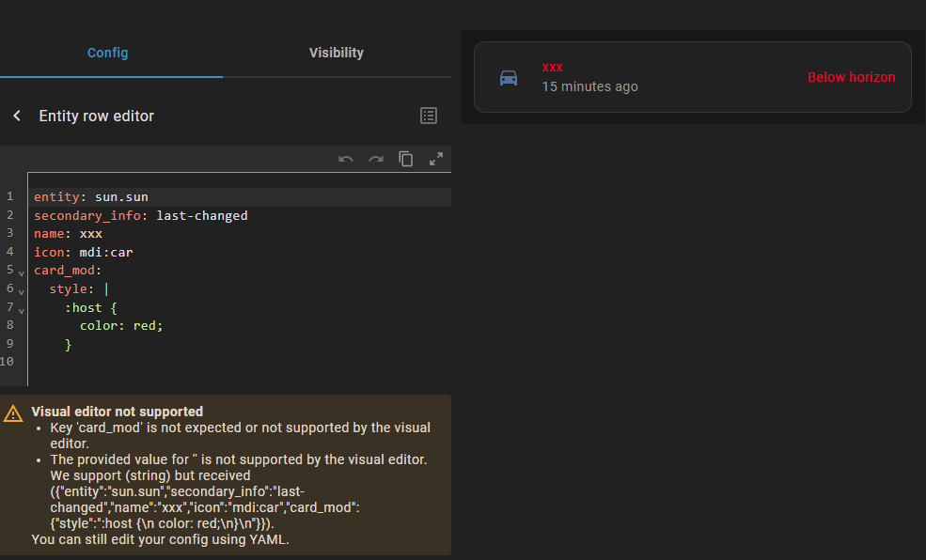Copy the YAML editor content
926x560 pixels.
click(x=406, y=159)
